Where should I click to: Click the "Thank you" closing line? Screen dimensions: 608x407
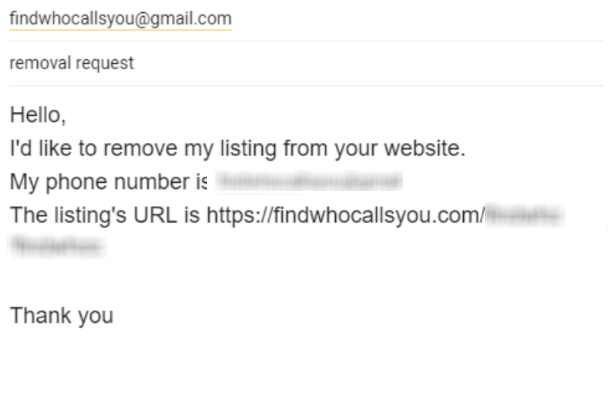(61, 316)
